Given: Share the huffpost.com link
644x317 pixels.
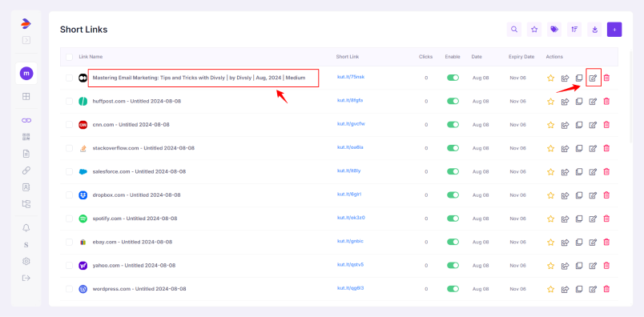Looking at the screenshot, I should (566, 102).
